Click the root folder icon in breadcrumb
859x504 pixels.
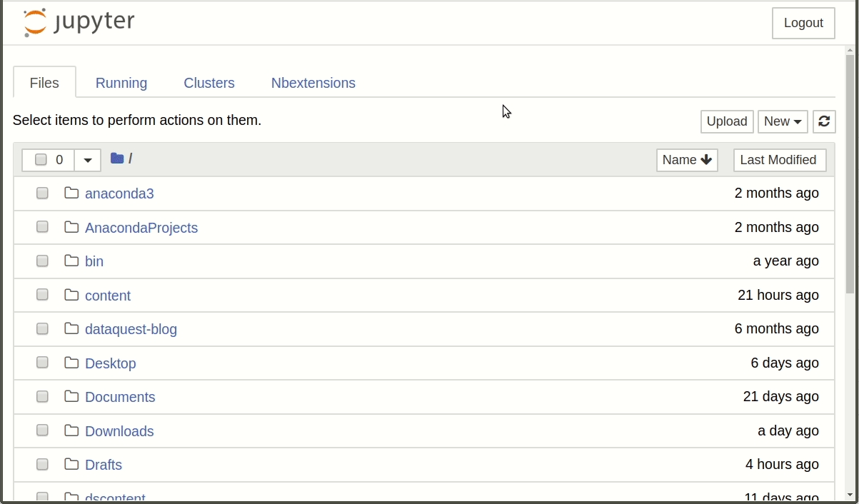click(x=117, y=158)
